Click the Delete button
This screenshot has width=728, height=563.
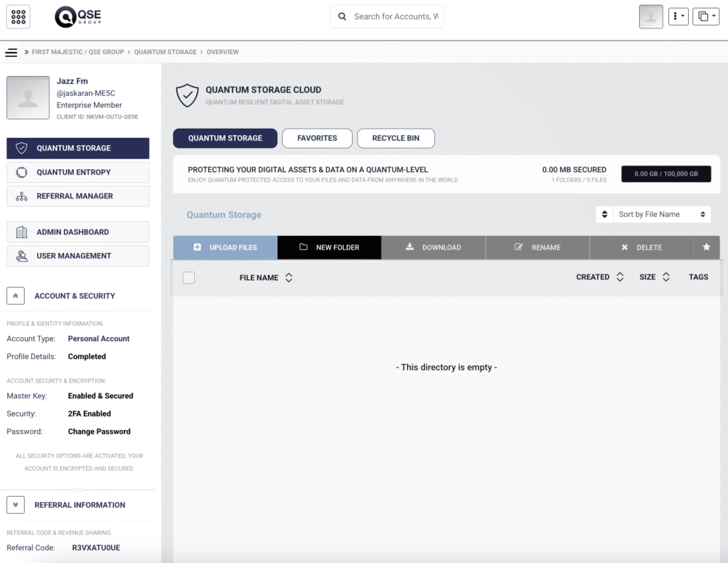tap(641, 247)
